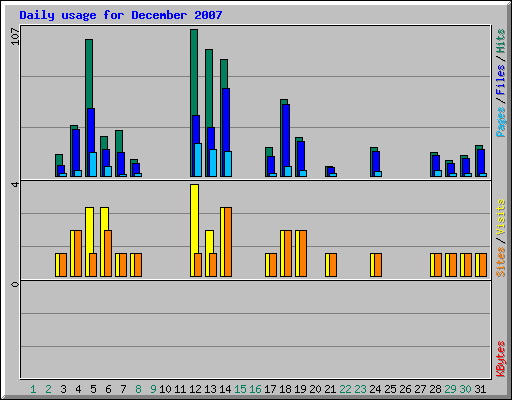Viewport: 512px width, 400px height.
Task: Click the orange sites bar for day 6
Action: (108, 253)
